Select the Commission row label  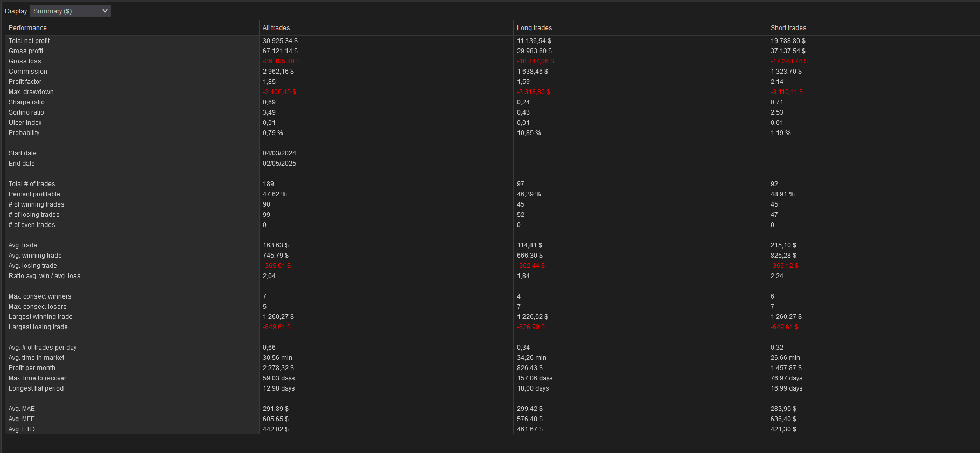[28, 72]
